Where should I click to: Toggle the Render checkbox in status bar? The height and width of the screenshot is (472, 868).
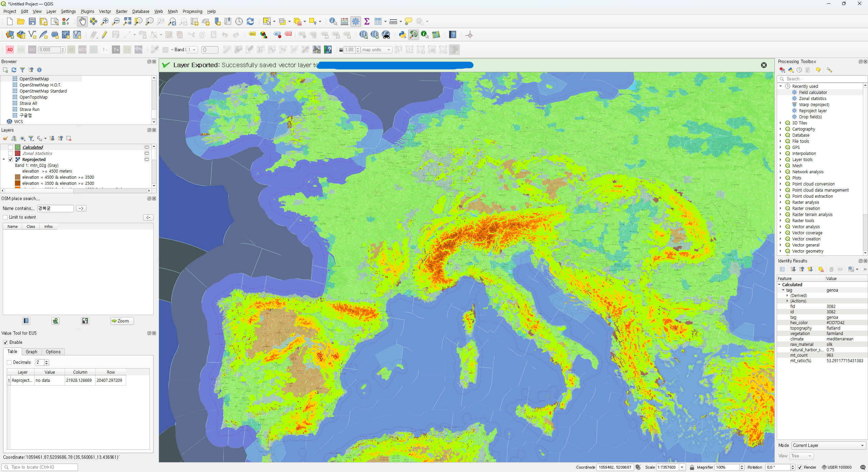(x=800, y=467)
